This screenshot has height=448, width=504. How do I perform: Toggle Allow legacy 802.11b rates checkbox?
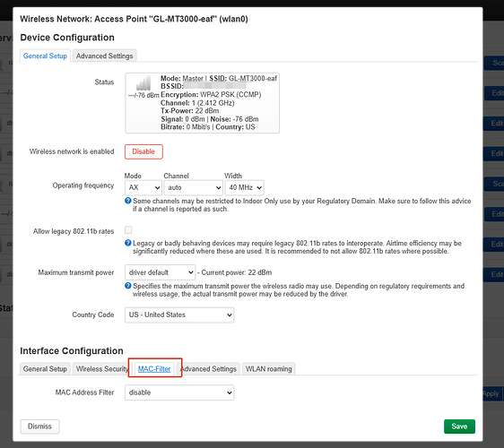(x=128, y=230)
